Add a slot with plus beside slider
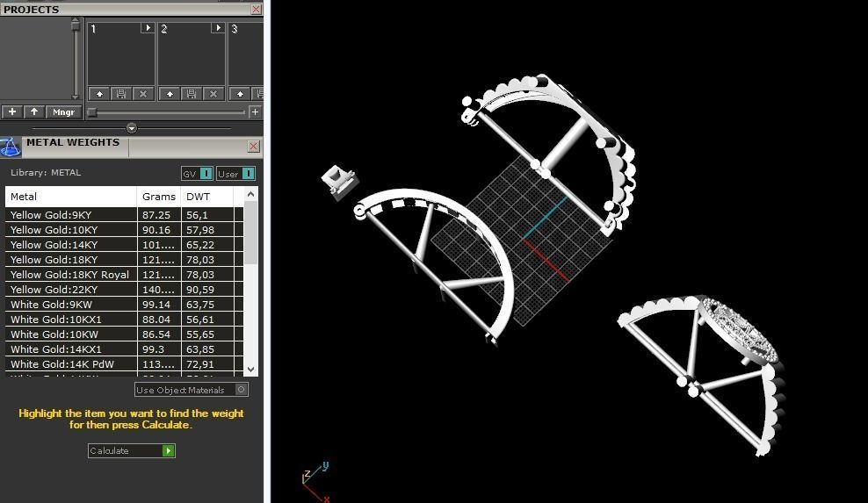The height and width of the screenshot is (503, 868). 255,112
